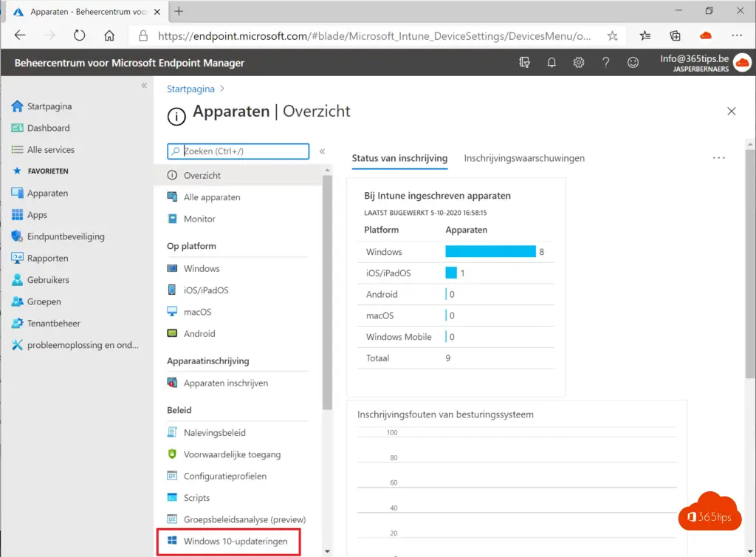This screenshot has height=557, width=756.
Task: Click the main content vertical scrollbar
Action: 750,263
